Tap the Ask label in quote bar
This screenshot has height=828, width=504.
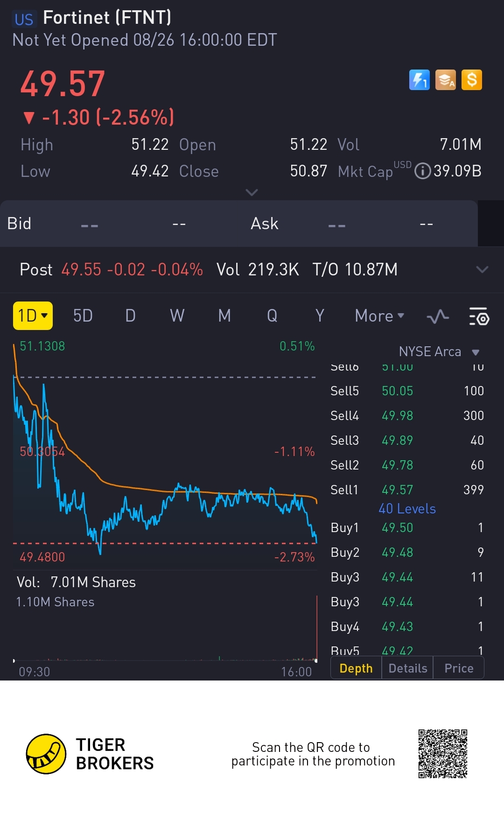[x=265, y=224]
